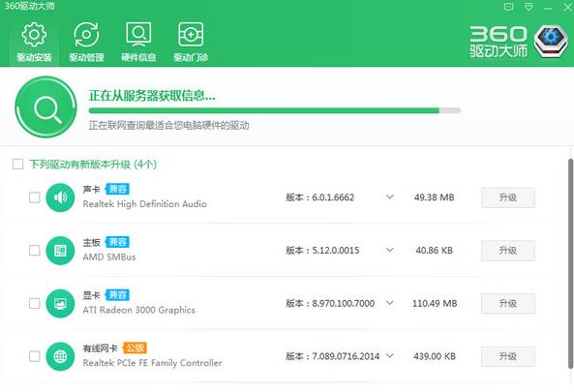The width and height of the screenshot is (574, 392).
Task: Expand version dropdown for 5.12.0.0015
Action: [389, 250]
